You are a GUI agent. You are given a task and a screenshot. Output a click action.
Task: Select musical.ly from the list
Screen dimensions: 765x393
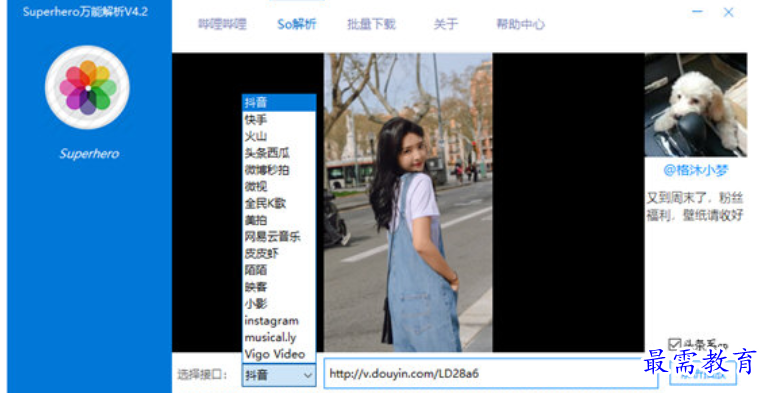coord(279,337)
